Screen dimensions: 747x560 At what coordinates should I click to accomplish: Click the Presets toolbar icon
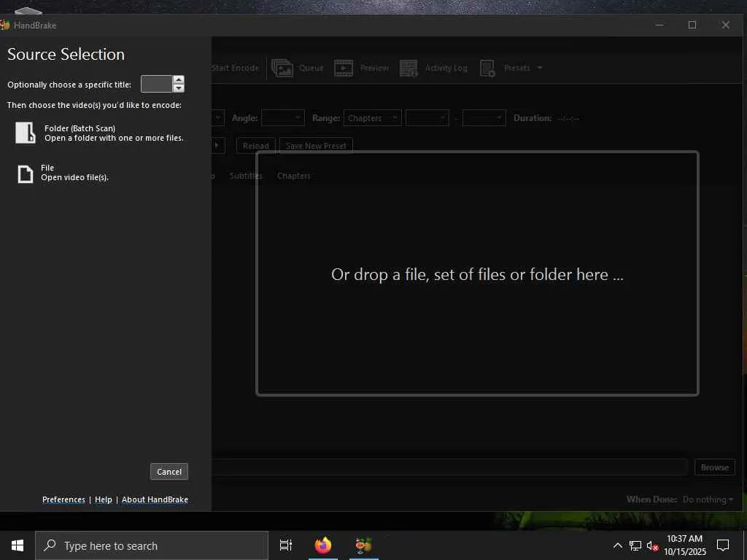click(487, 68)
